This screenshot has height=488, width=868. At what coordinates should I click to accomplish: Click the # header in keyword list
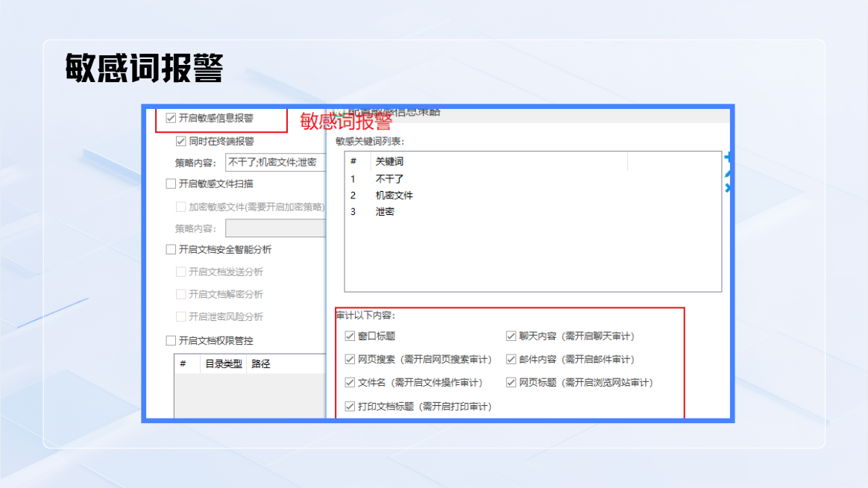coord(353,162)
